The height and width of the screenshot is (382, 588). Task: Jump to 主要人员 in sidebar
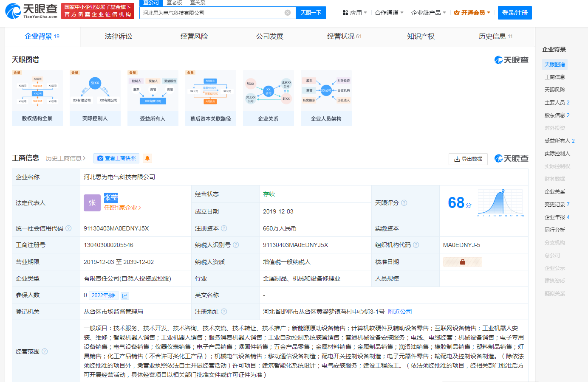557,103
